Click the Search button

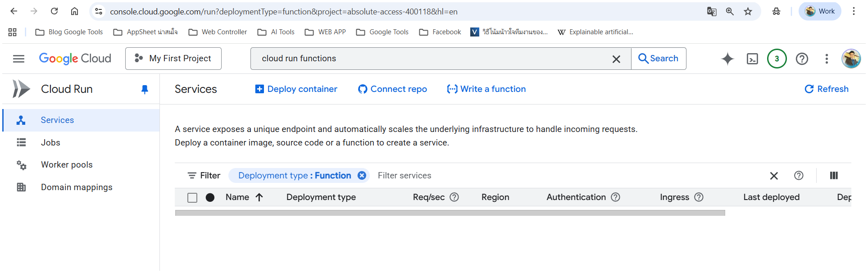659,59
